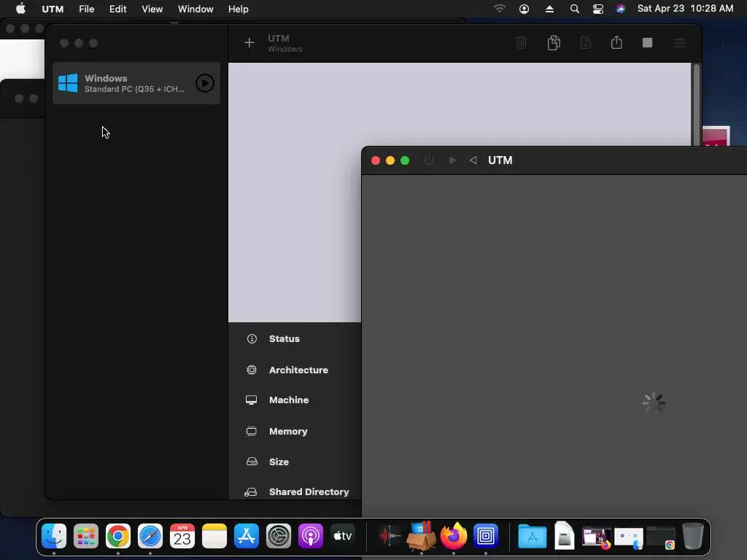Open the Apple menu
The height and width of the screenshot is (560, 747).
pos(20,9)
